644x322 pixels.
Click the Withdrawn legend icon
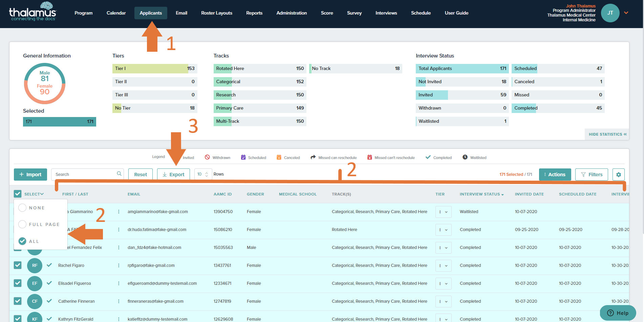(207, 157)
